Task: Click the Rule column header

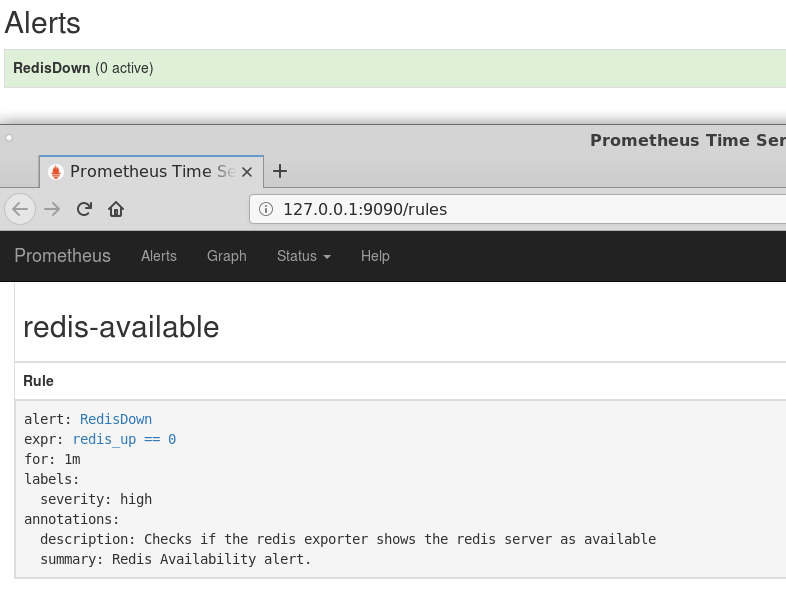Action: (x=38, y=381)
